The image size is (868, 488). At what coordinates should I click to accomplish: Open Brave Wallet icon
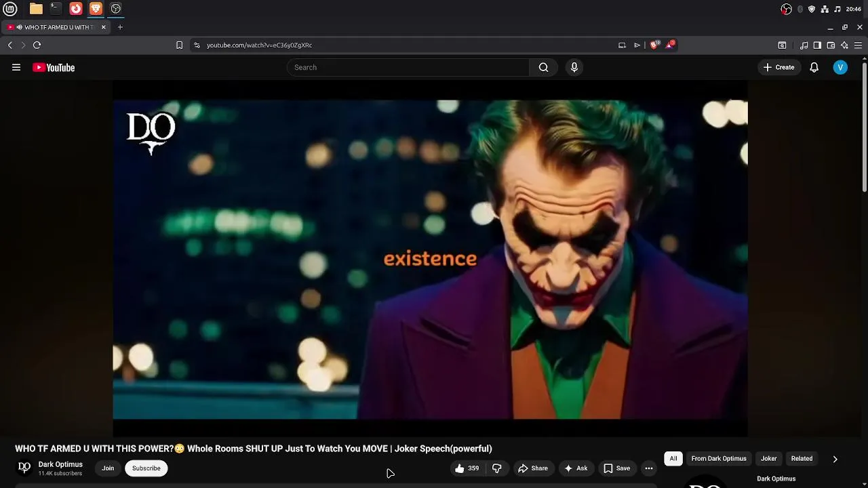[x=831, y=45]
